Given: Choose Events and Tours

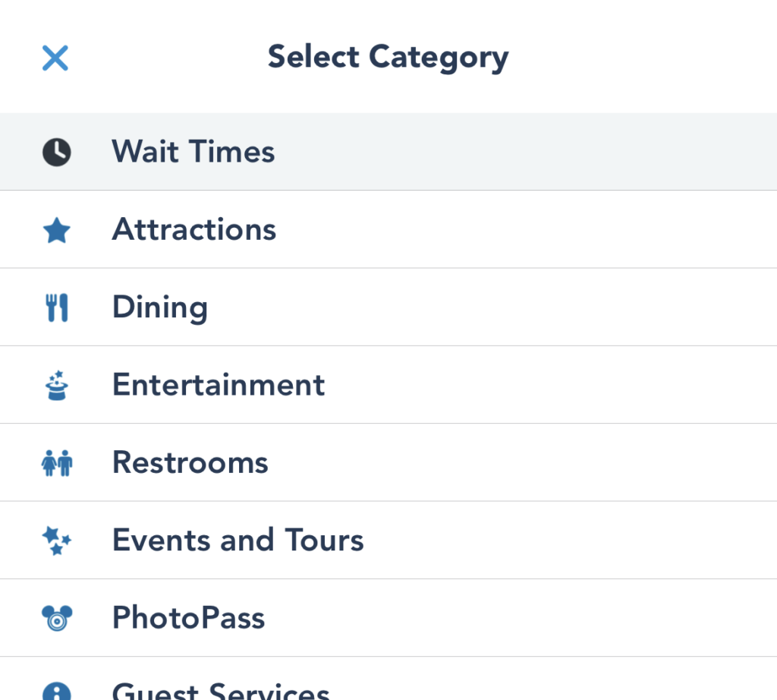Looking at the screenshot, I should point(388,540).
